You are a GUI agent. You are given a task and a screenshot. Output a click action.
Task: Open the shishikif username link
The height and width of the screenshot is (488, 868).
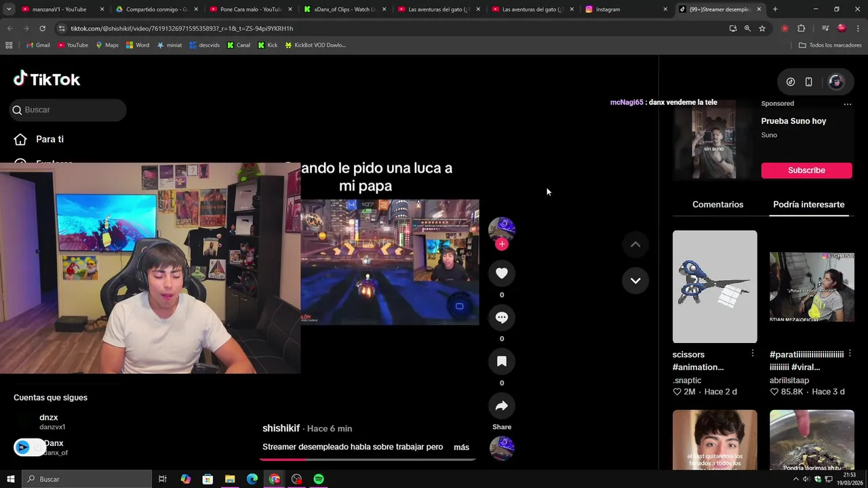(x=281, y=428)
